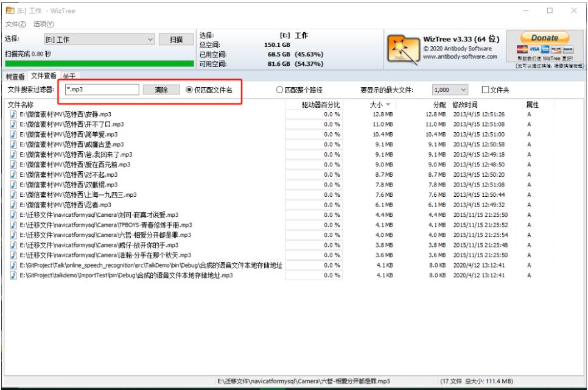Click mp3 icon beside 上海一九四三.mp3

pyautogui.click(x=13, y=195)
